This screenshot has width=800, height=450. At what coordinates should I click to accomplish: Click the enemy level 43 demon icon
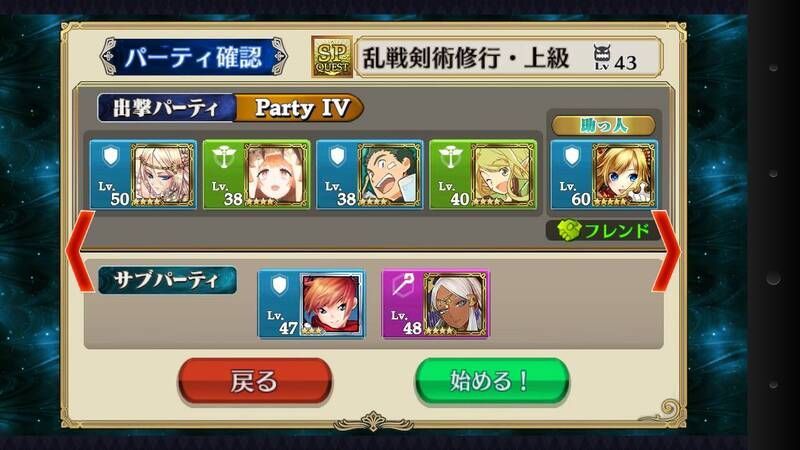602,58
